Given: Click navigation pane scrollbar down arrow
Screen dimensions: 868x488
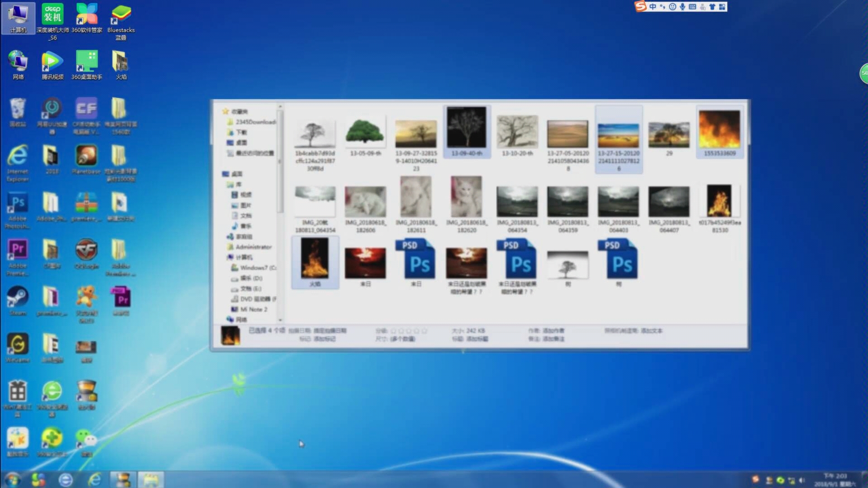Looking at the screenshot, I should point(280,320).
